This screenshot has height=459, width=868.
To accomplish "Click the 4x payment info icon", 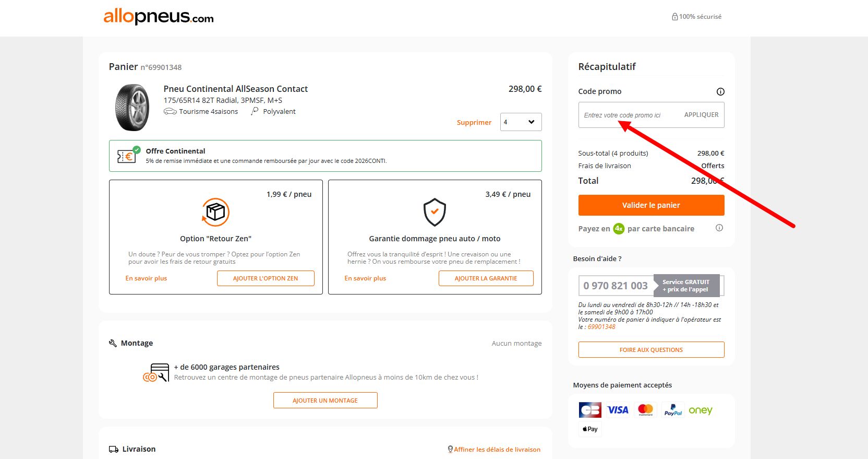I will 719,228.
